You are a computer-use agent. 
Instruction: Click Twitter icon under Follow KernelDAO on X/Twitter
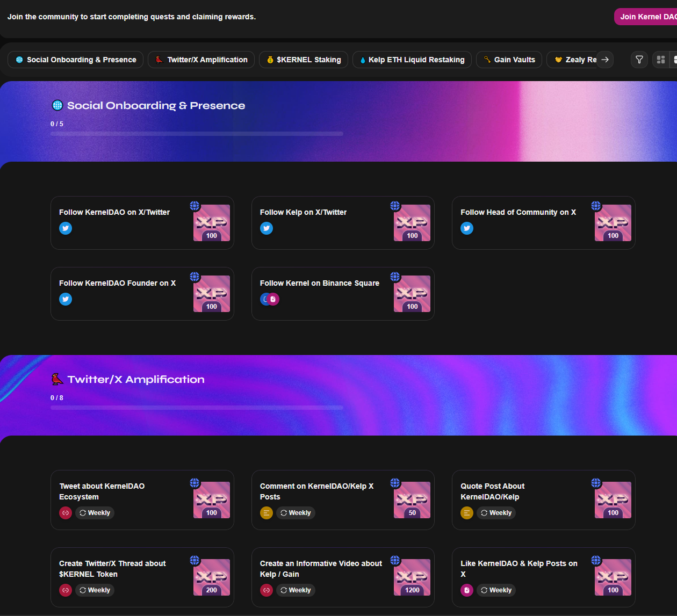click(66, 228)
